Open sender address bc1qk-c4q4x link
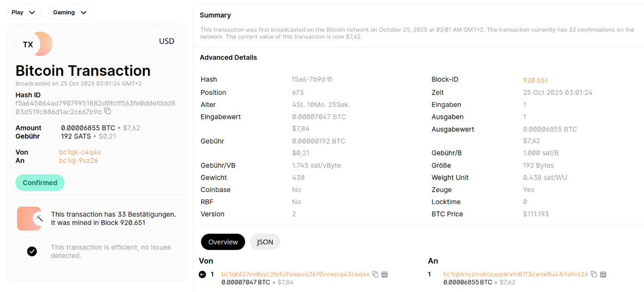The width and height of the screenshot is (644, 292). pos(80,152)
